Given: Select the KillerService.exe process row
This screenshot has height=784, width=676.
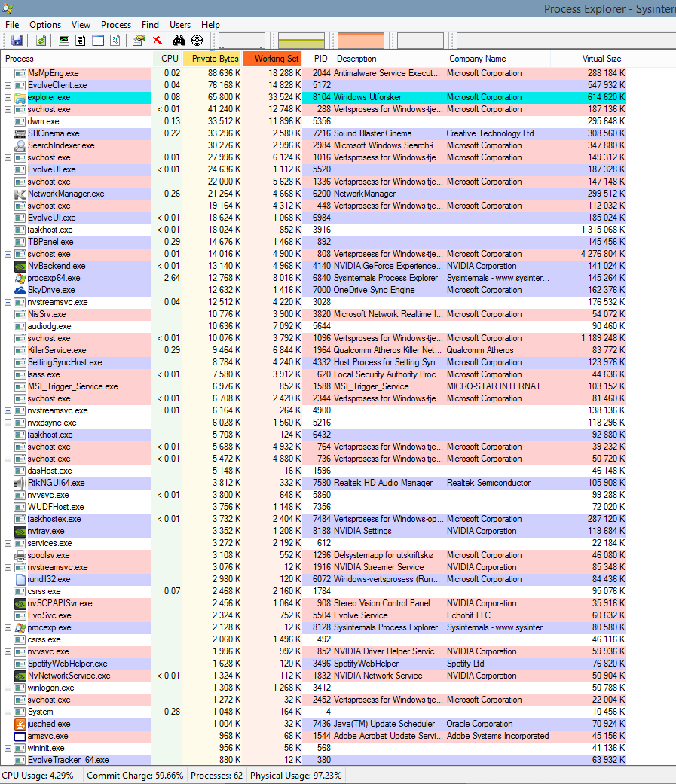Looking at the screenshot, I should [x=314, y=350].
